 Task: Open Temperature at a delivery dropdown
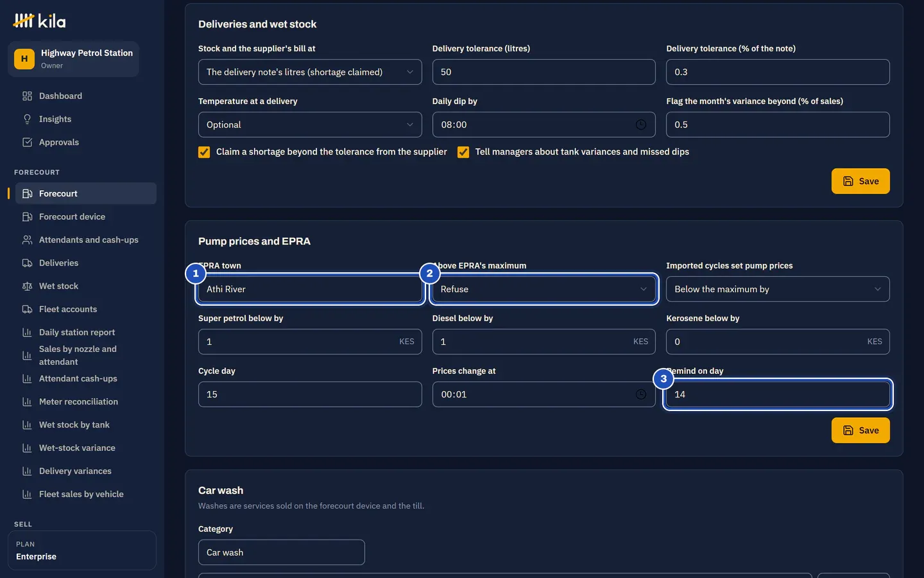coord(310,125)
